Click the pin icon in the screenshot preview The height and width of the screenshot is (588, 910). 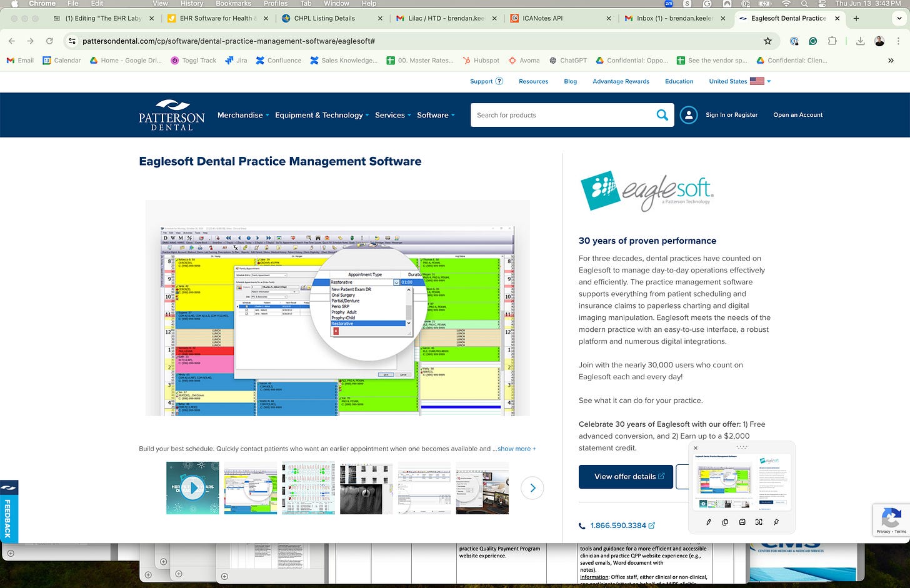pyautogui.click(x=776, y=522)
